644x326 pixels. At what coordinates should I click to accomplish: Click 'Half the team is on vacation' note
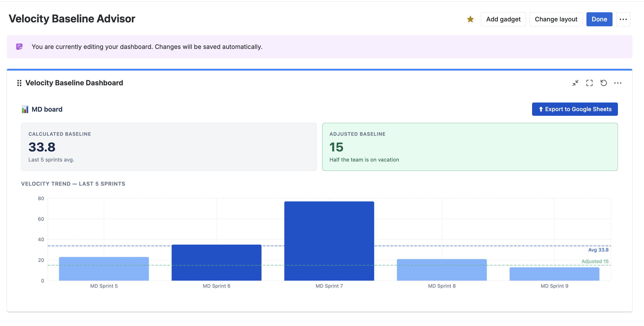[364, 160]
